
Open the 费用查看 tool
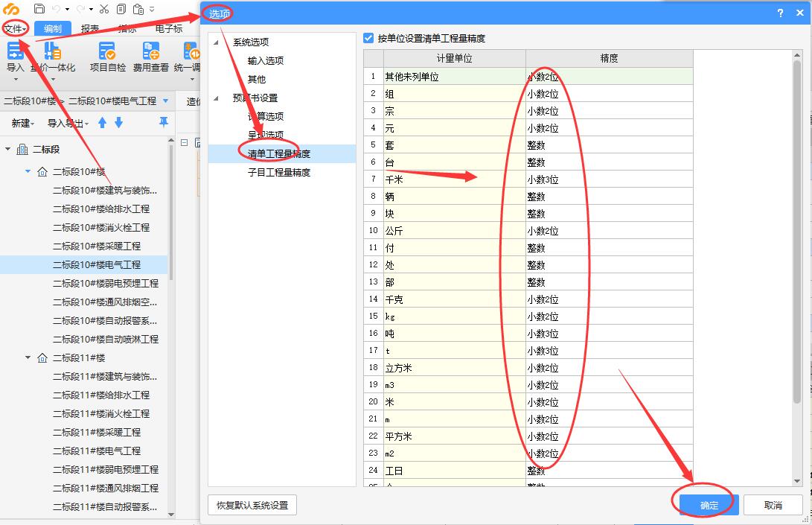150,57
